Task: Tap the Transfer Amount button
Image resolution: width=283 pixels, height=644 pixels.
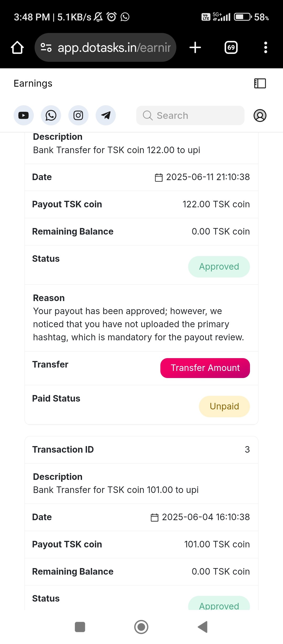Action: (x=205, y=368)
